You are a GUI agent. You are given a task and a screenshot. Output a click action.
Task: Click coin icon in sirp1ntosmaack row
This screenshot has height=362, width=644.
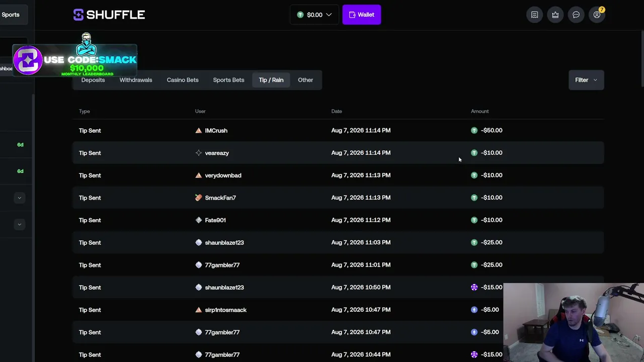[x=474, y=310]
